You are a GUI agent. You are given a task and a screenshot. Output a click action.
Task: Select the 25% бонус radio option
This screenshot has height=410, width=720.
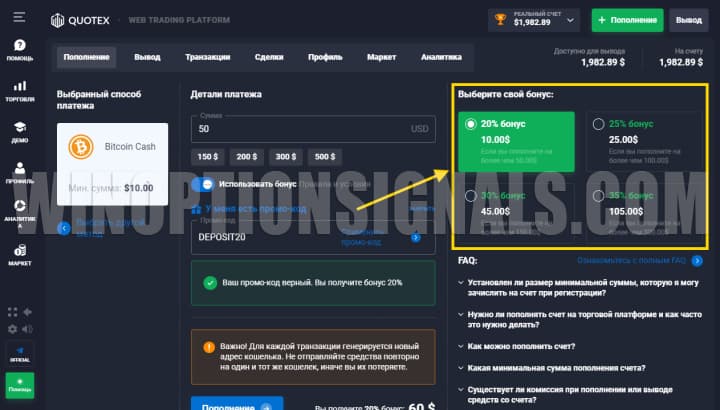click(x=598, y=124)
